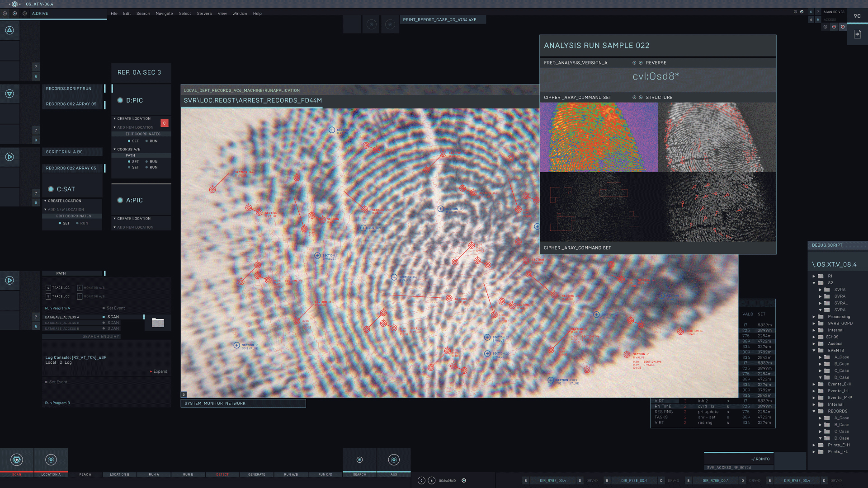Click the numbered box 4 TRACE LOC icon

coord(48,288)
